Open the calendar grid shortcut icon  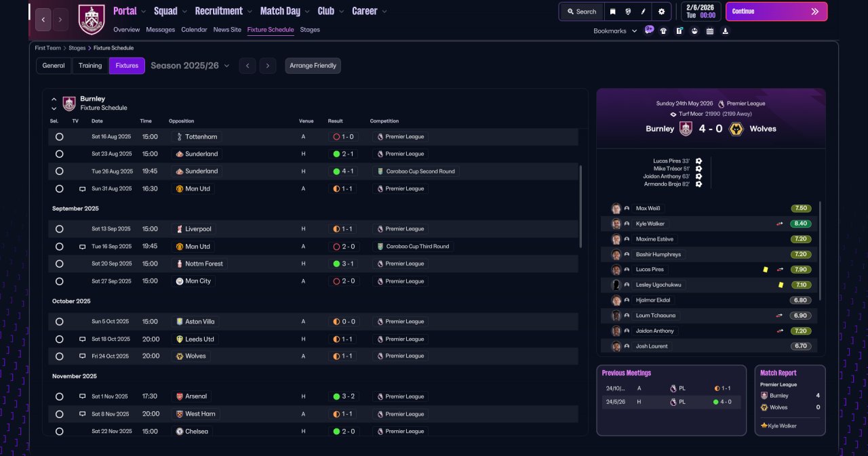pyautogui.click(x=710, y=30)
